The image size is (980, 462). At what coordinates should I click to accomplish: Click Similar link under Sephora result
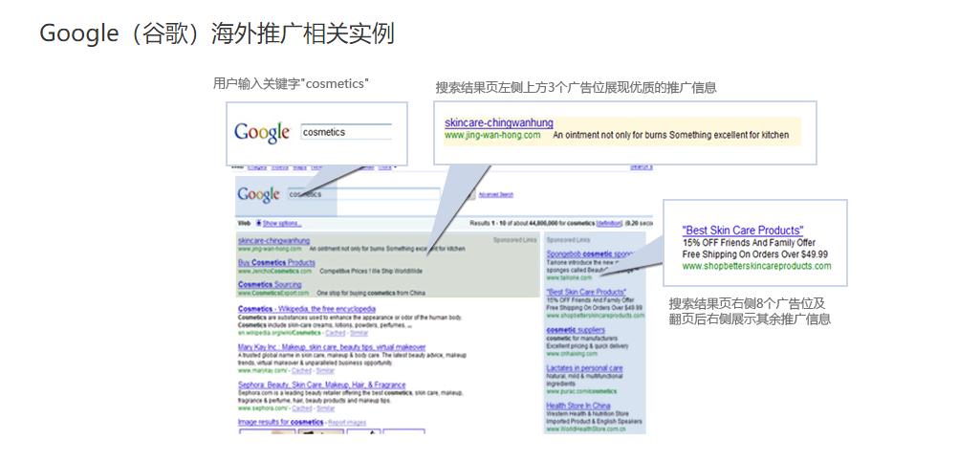click(325, 408)
